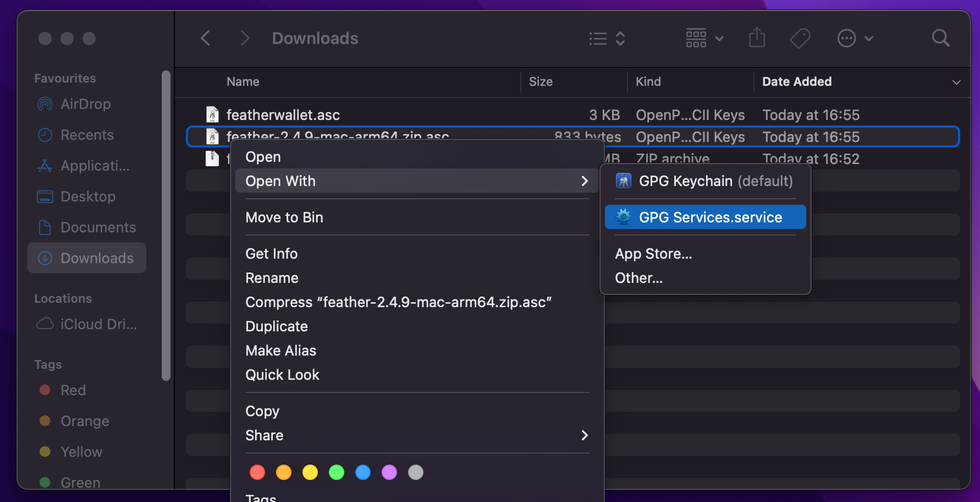The width and height of the screenshot is (980, 502).
Task: Click the featherwallet.asc file icon
Action: point(212,114)
